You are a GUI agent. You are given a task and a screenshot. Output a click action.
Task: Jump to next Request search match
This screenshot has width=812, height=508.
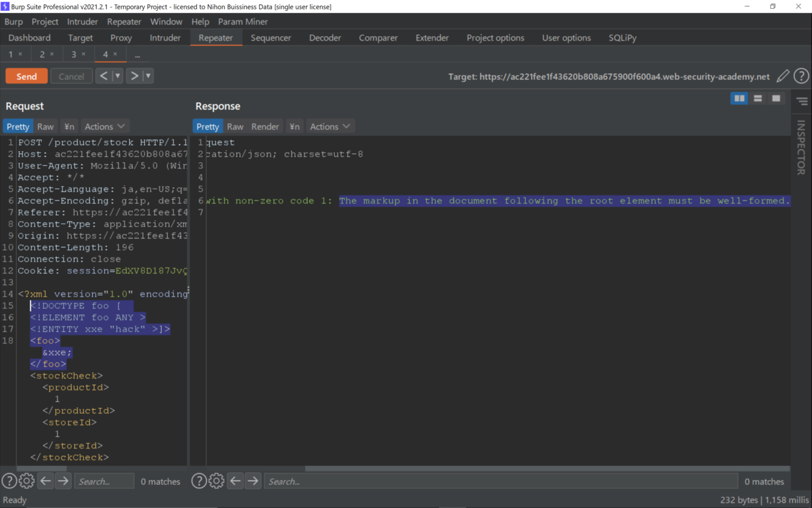(x=63, y=481)
